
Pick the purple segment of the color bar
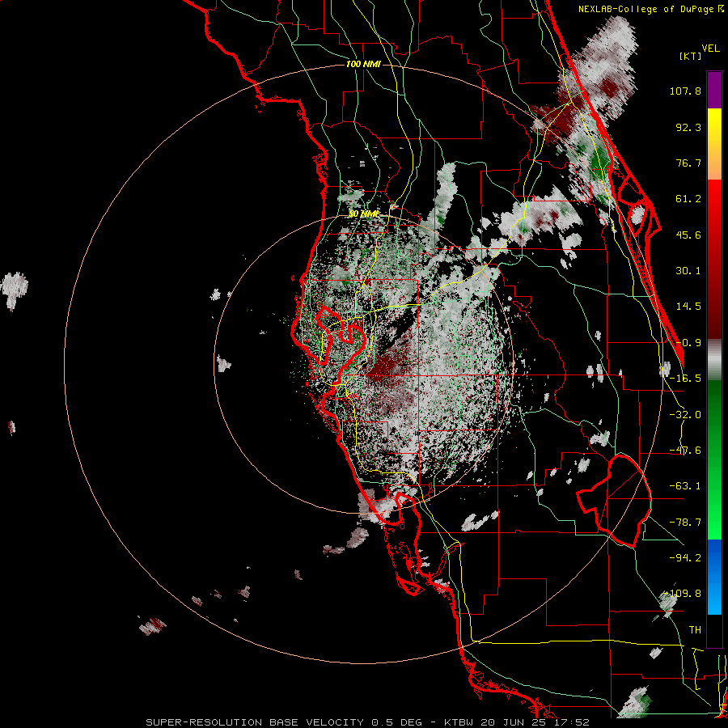pos(714,90)
